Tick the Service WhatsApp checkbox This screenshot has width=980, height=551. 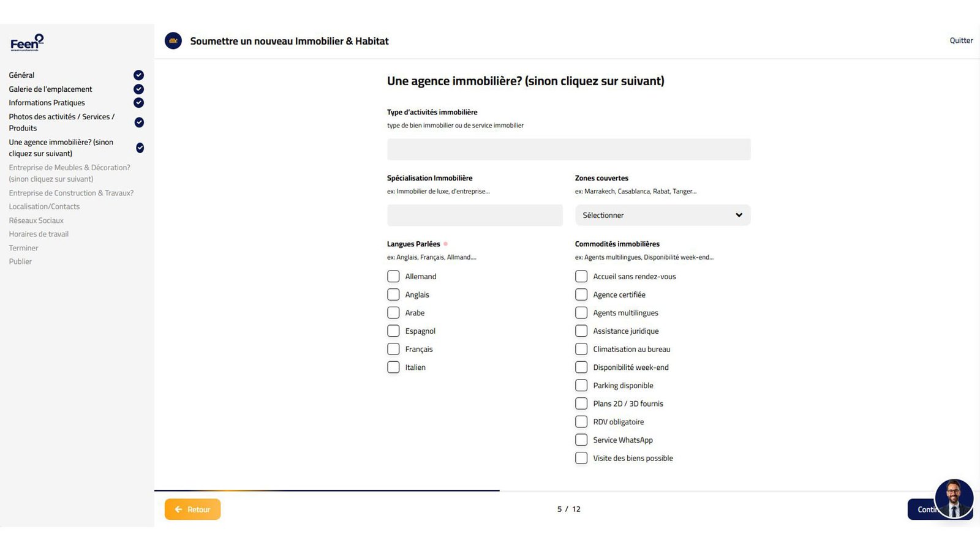(581, 440)
